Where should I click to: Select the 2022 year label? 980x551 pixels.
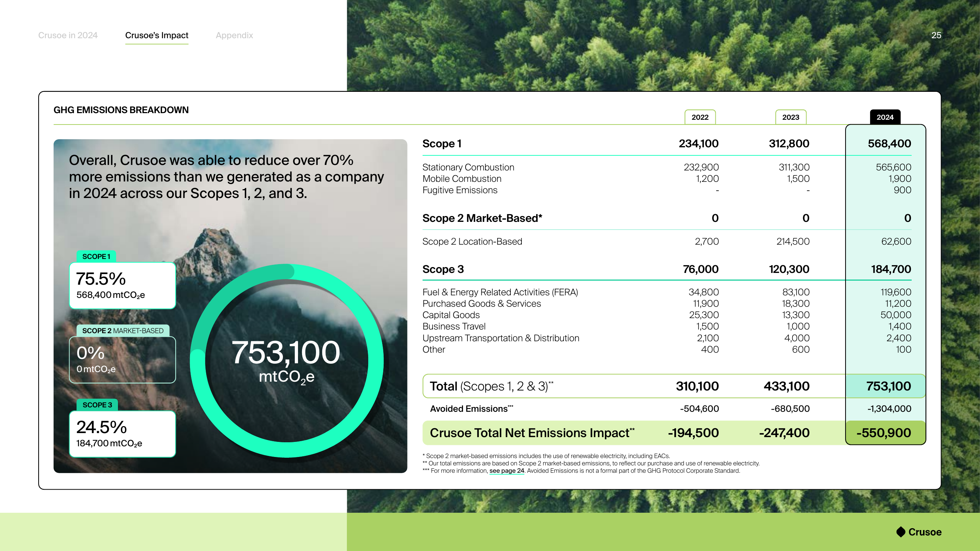[700, 117]
